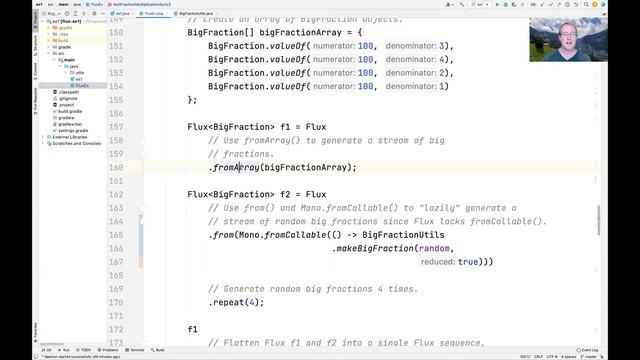This screenshot has height=360, width=640.
Task: Switch to the ex1.java editor tab
Action: click(x=121, y=13)
